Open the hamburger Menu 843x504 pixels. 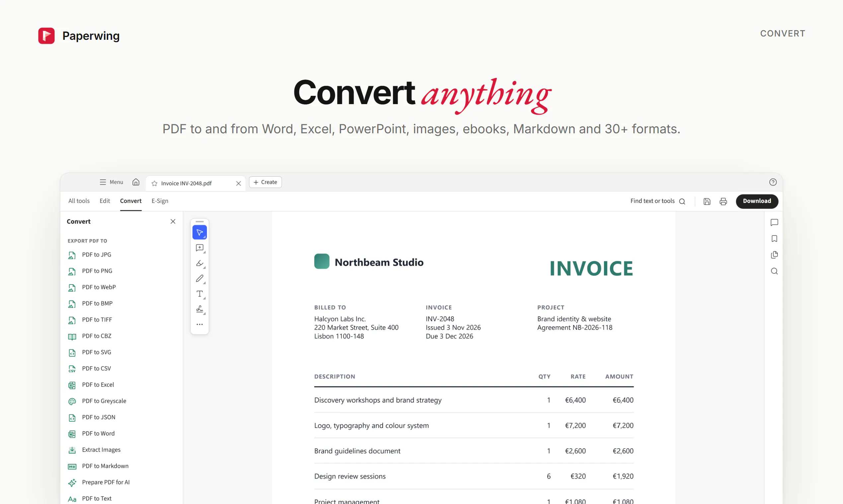111,182
